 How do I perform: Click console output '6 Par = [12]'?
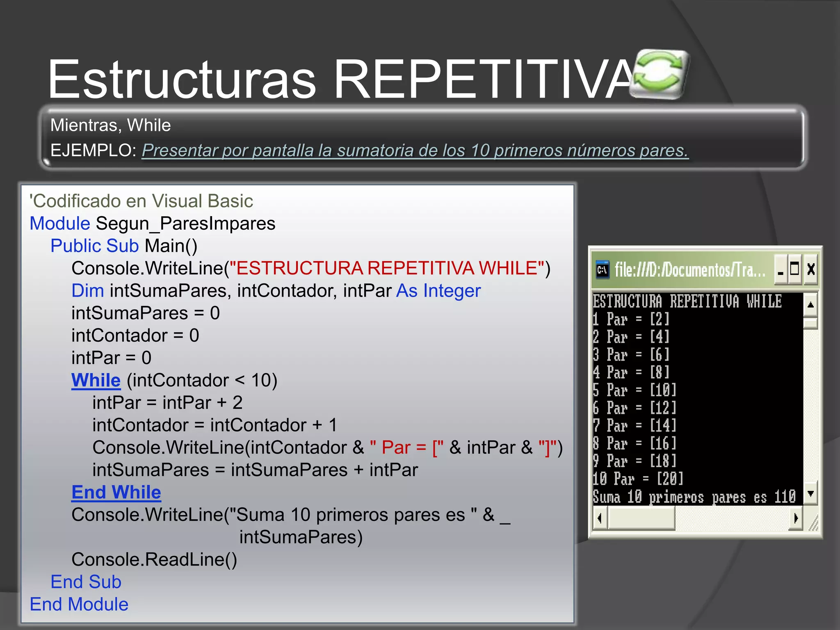635,408
